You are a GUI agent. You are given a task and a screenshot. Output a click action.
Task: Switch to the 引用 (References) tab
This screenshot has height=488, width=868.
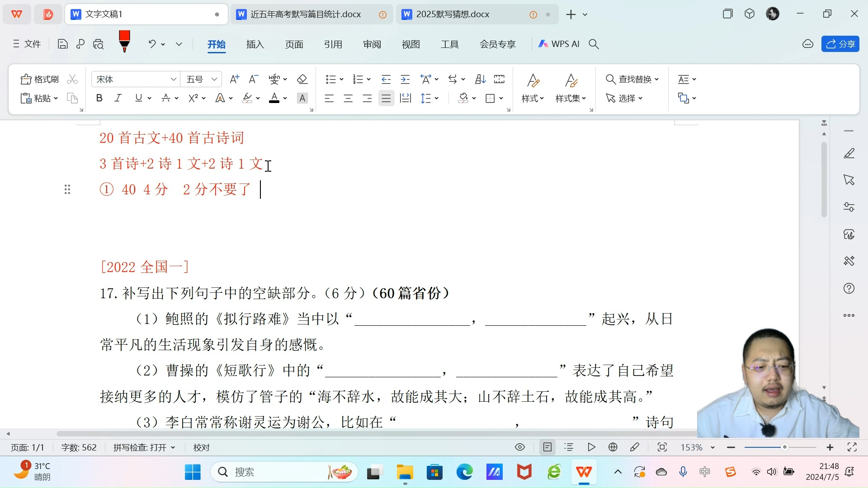[333, 44]
